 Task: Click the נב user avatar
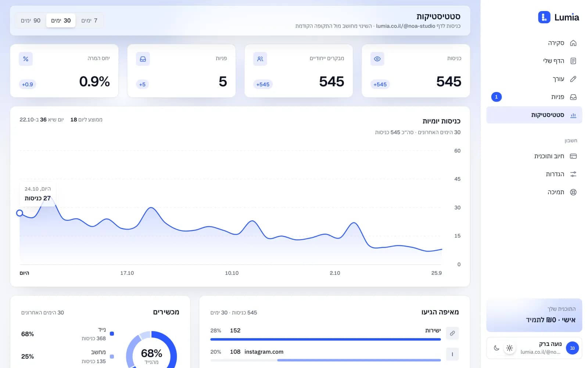572,348
